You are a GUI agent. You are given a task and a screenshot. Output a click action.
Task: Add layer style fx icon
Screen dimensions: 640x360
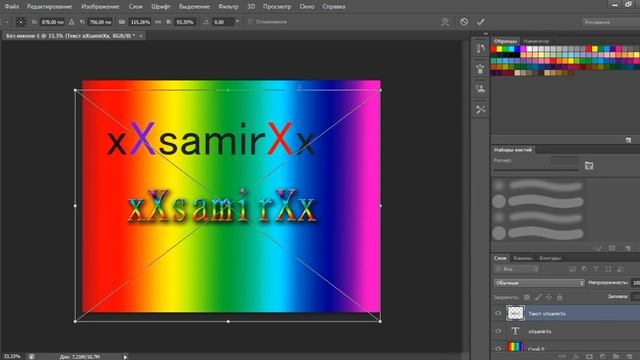click(x=576, y=356)
